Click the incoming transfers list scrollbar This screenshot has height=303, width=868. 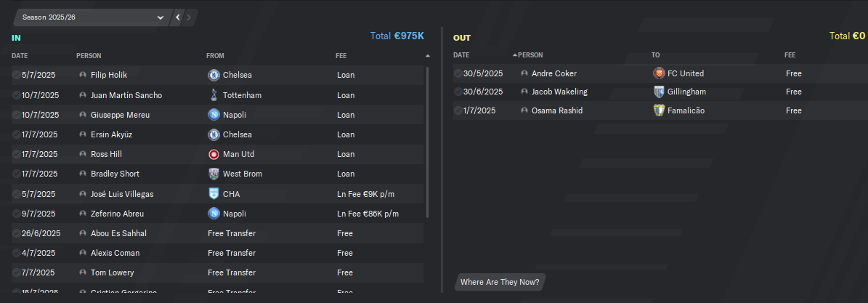pyautogui.click(x=427, y=142)
